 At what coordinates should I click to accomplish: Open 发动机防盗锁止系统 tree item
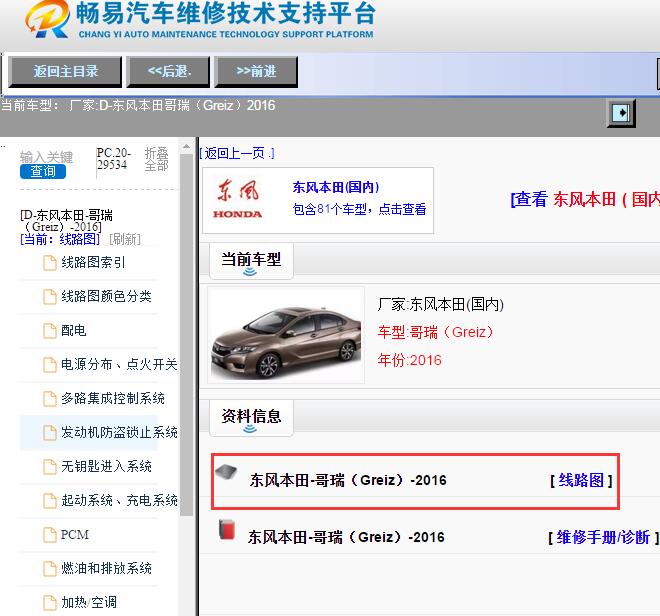pyautogui.click(x=119, y=432)
